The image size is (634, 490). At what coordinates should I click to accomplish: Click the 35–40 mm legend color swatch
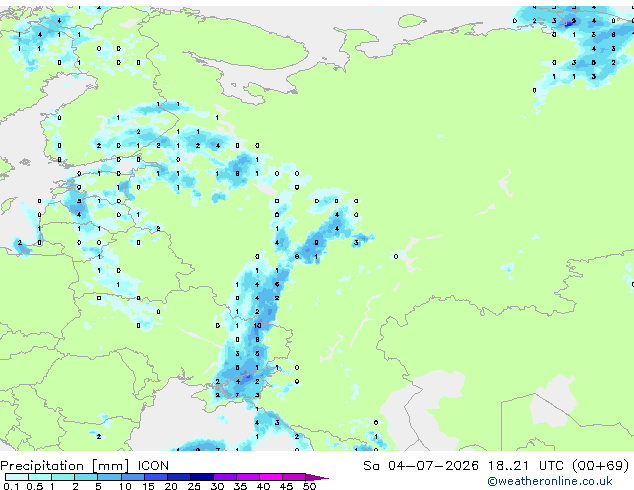point(248,477)
